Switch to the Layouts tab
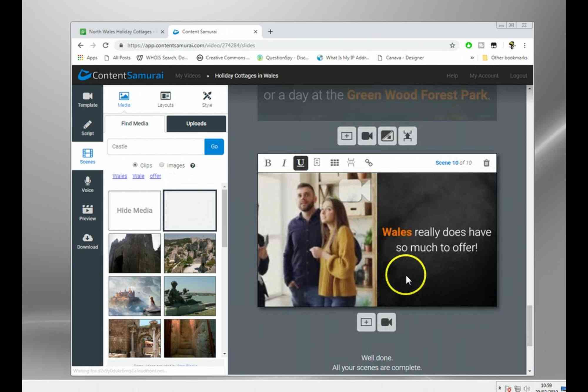 (x=165, y=99)
